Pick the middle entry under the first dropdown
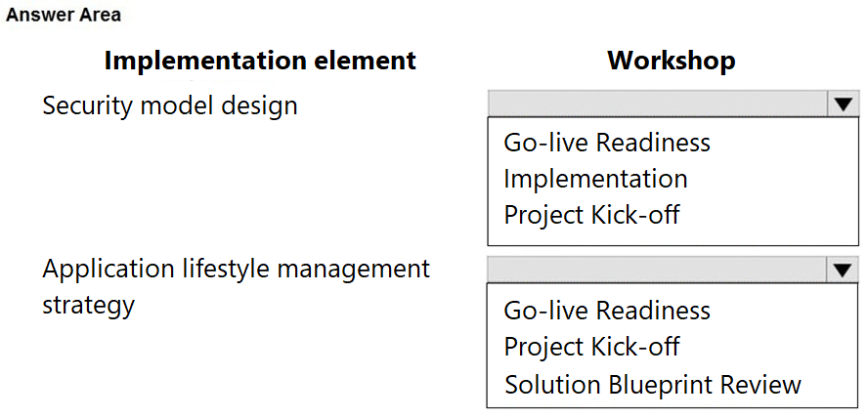 pos(595,179)
